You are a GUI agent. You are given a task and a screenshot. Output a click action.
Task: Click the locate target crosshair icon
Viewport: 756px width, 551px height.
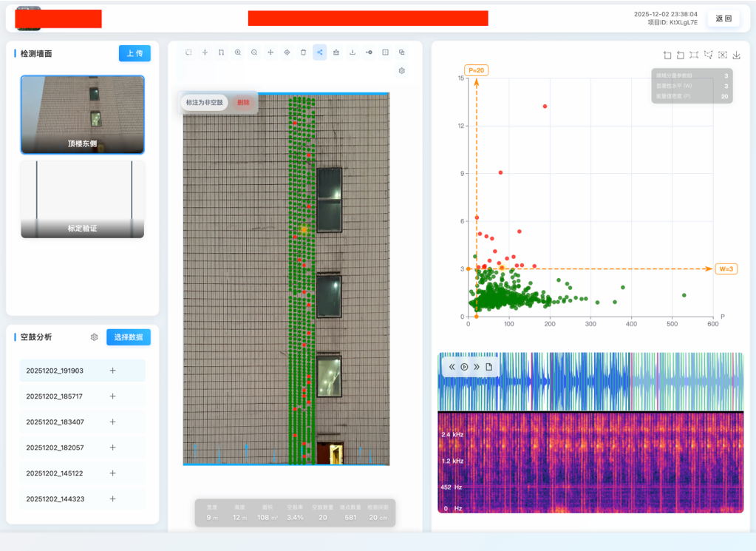tap(287, 53)
